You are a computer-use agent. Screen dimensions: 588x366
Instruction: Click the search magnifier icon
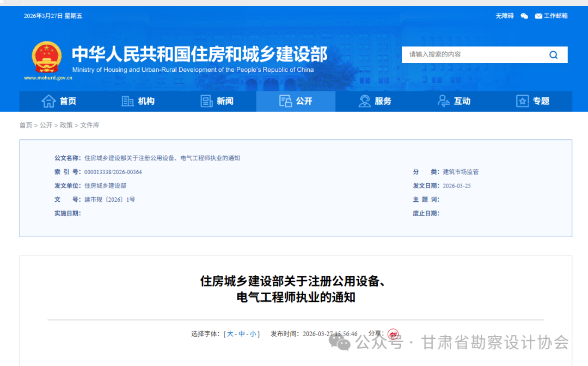point(553,54)
